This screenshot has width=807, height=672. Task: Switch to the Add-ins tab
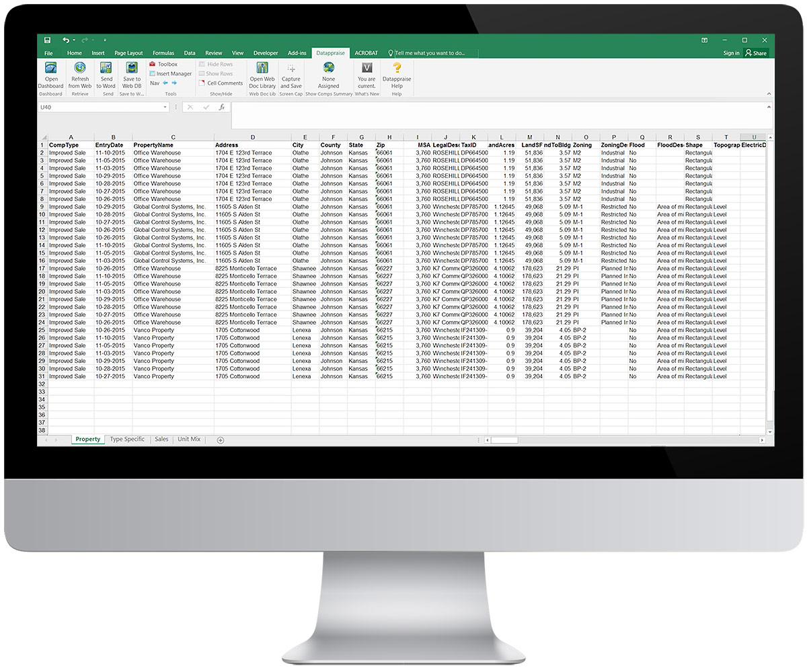297,53
